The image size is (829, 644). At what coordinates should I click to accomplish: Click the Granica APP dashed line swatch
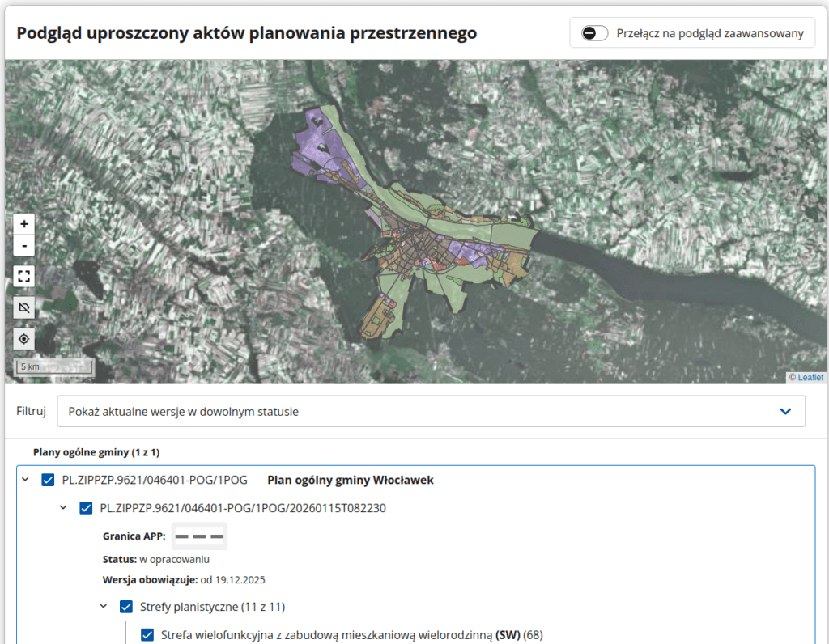point(199,536)
